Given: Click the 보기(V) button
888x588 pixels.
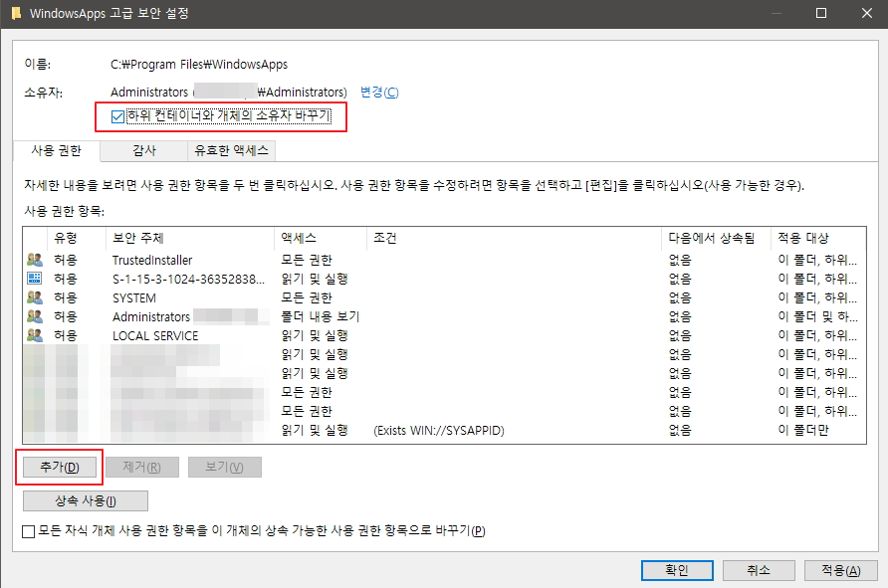Looking at the screenshot, I should [225, 468].
